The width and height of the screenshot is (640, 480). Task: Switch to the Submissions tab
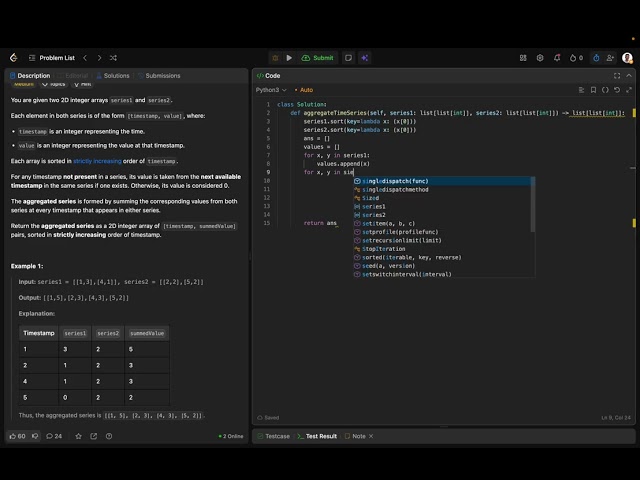[x=159, y=76]
